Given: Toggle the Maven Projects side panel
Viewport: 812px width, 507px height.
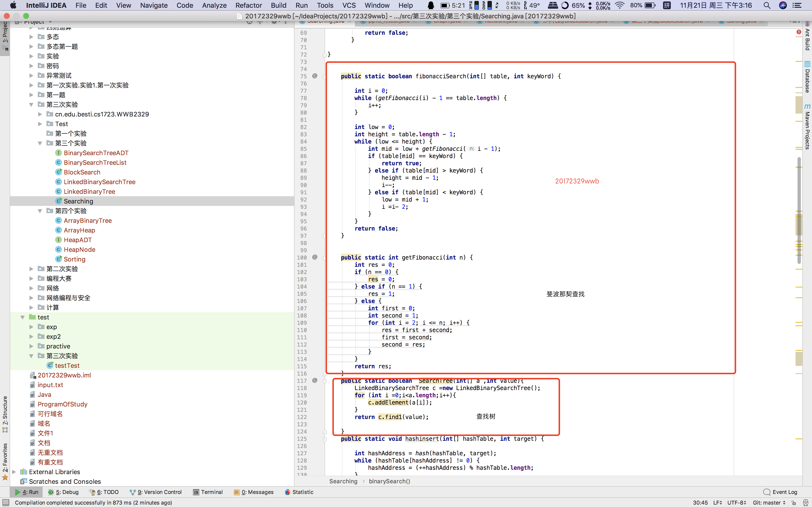Looking at the screenshot, I should [x=807, y=127].
